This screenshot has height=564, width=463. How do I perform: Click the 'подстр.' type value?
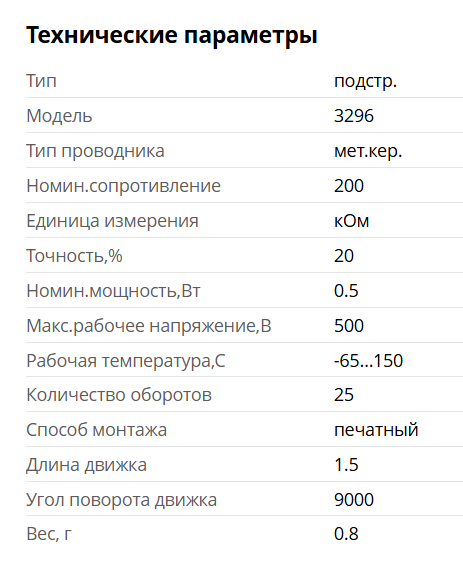pos(365,82)
